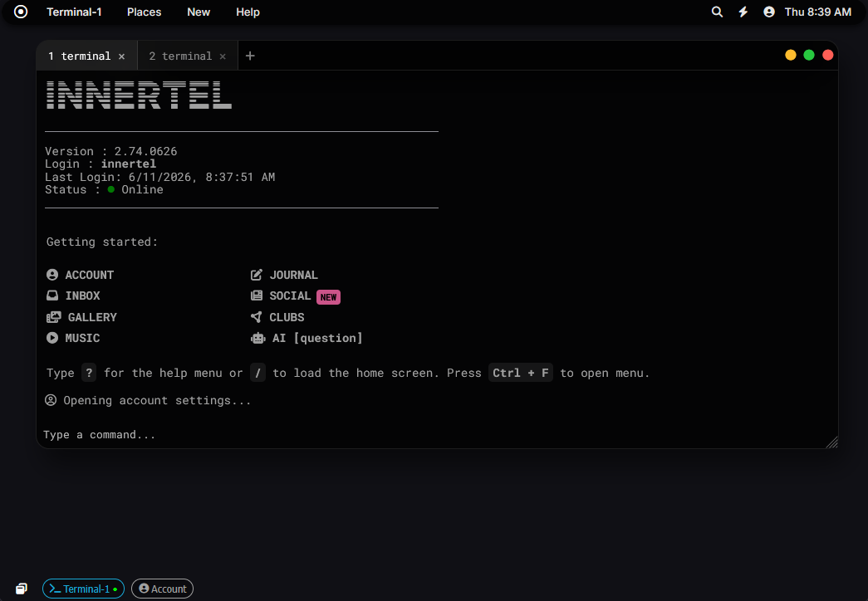This screenshot has height=601, width=868.
Task: Open the ACCOUNT user icon
Action: 52,275
